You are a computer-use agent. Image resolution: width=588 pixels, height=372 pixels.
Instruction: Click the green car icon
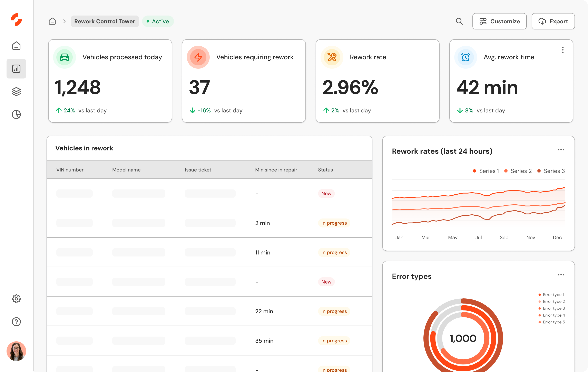tap(65, 57)
